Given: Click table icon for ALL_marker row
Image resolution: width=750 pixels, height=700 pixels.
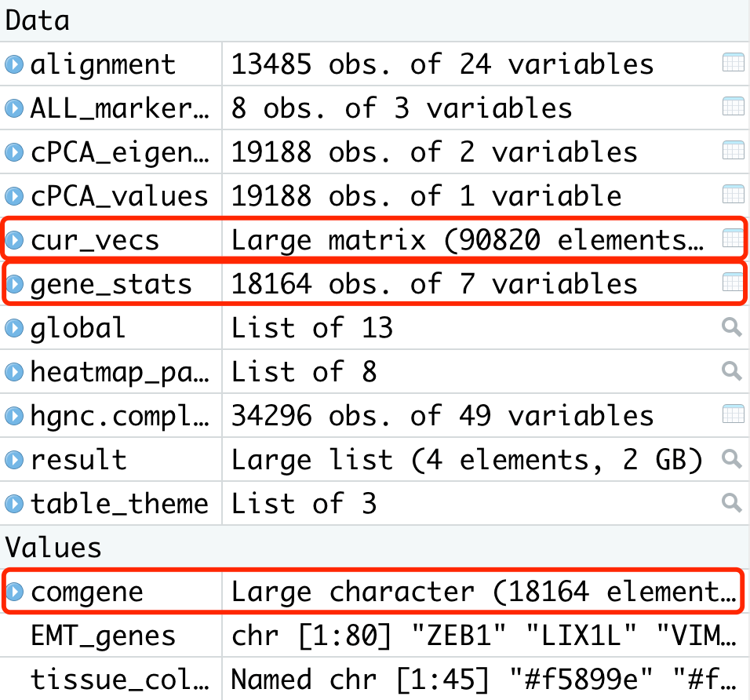Looking at the screenshot, I should pyautogui.click(x=733, y=108).
